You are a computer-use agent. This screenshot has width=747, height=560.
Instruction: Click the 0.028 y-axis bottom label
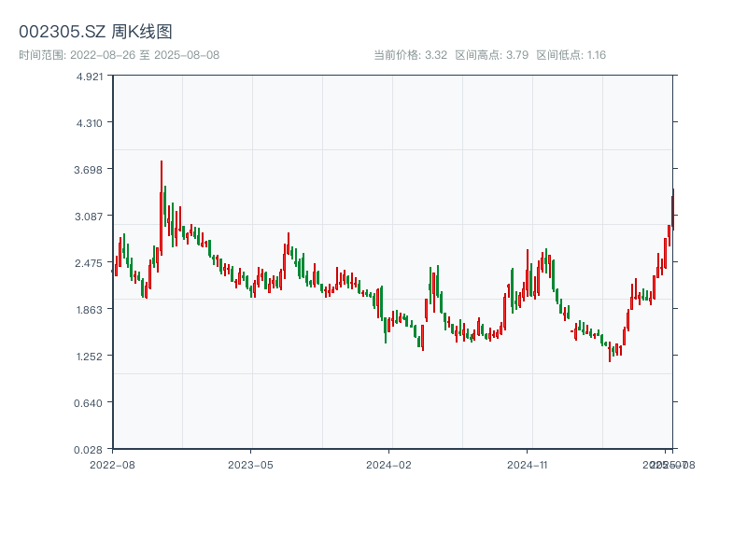(x=90, y=450)
